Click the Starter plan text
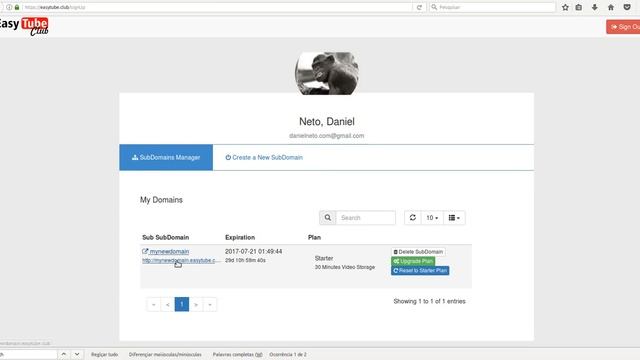 click(324, 258)
